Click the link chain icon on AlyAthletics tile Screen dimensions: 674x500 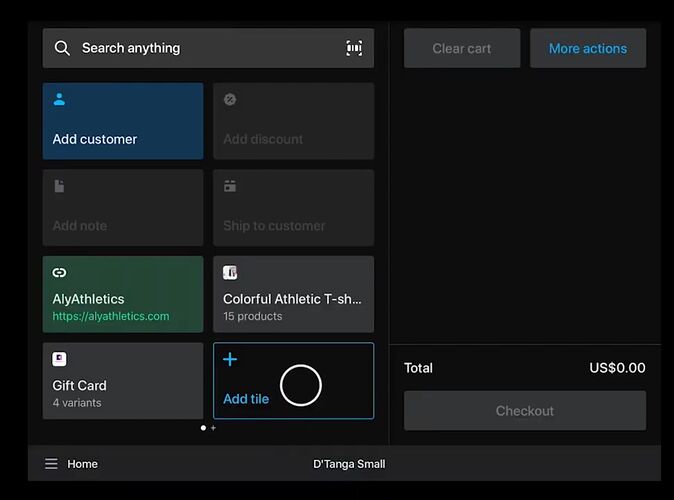click(59, 273)
